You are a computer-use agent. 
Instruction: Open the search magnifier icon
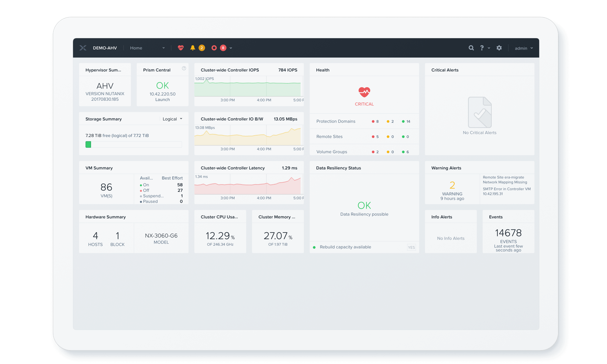point(471,48)
